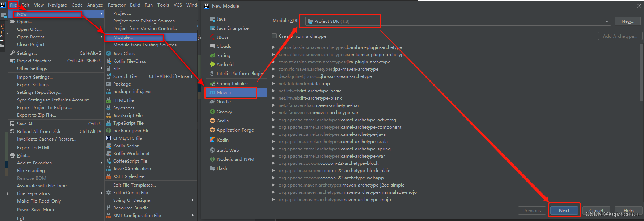Viewport: 644px width, 221px height.
Task: Choose Java Enterprise module icon
Action: pos(212,28)
